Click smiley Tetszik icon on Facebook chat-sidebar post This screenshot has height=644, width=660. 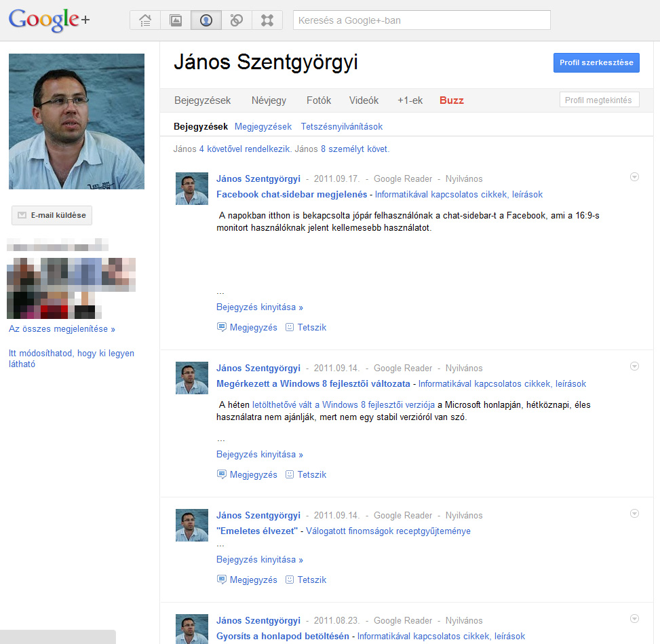(x=290, y=327)
